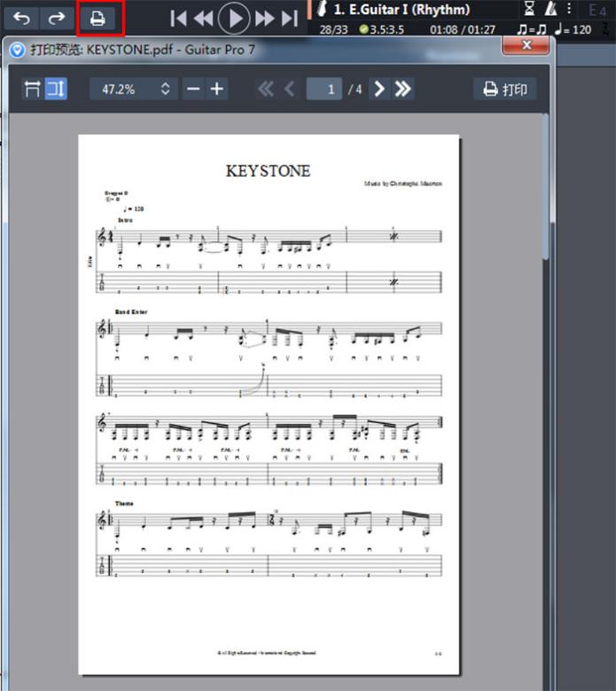Click the 打印 print button
Viewport: 616px width, 691px height.
(x=505, y=89)
